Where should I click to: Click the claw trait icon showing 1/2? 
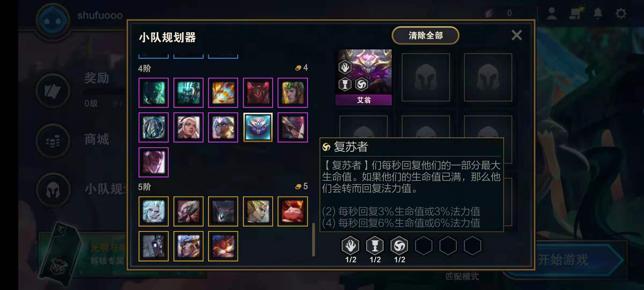[350, 245]
